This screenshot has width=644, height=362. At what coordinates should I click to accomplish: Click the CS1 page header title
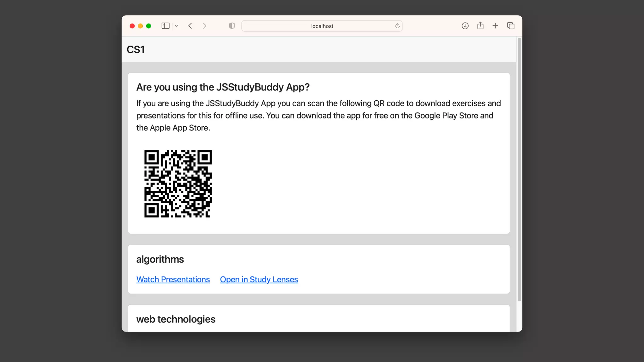136,50
